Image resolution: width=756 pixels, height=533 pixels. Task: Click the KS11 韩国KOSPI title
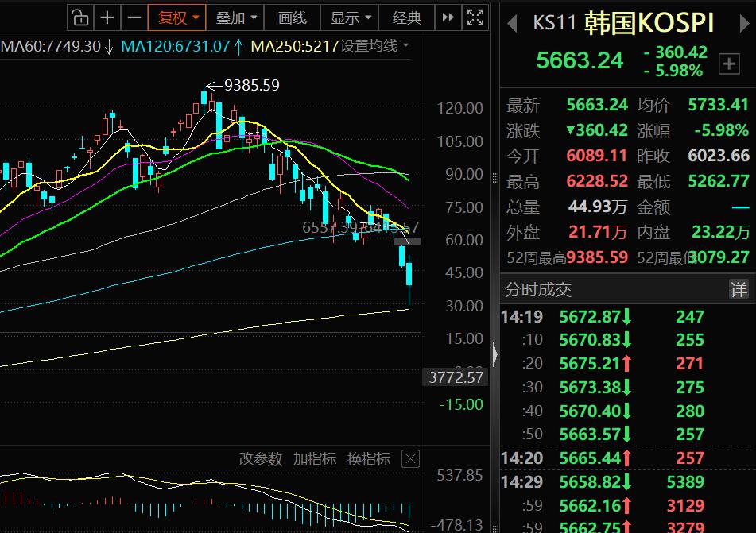click(x=623, y=23)
